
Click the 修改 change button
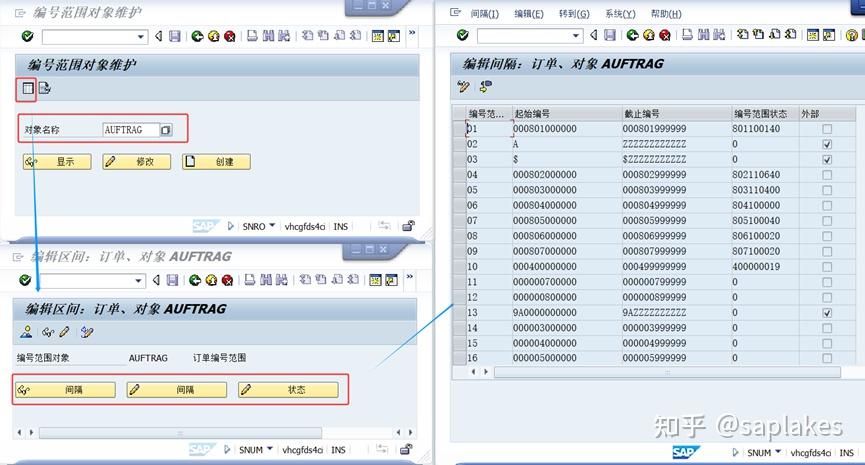[136, 162]
